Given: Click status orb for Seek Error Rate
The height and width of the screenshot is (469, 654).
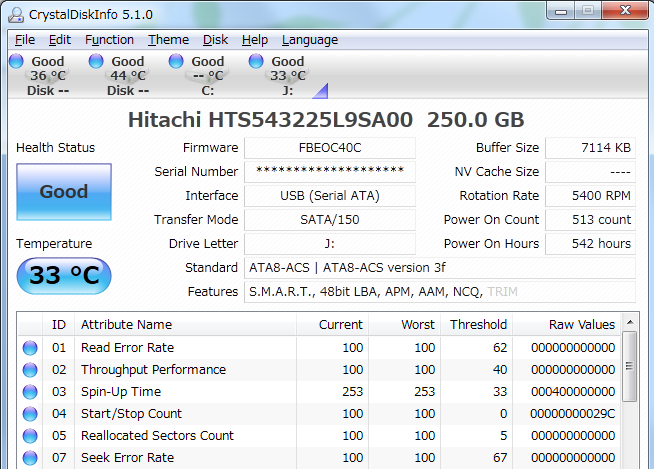Looking at the screenshot, I should (30, 458).
